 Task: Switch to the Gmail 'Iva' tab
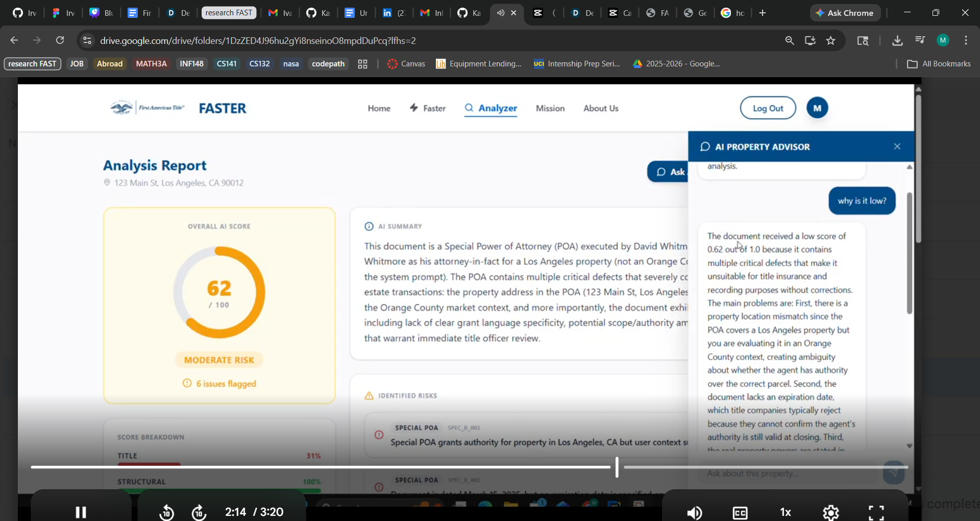(x=280, y=13)
